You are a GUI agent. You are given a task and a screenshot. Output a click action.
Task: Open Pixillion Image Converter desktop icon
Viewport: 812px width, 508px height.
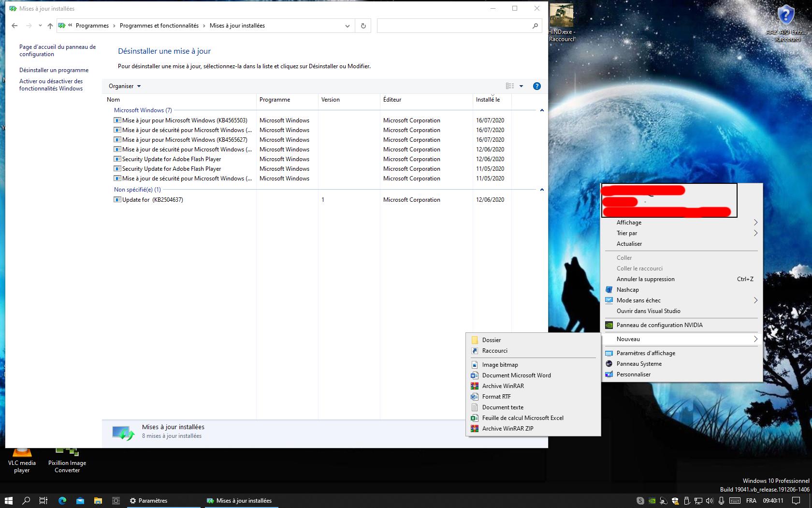(67, 461)
